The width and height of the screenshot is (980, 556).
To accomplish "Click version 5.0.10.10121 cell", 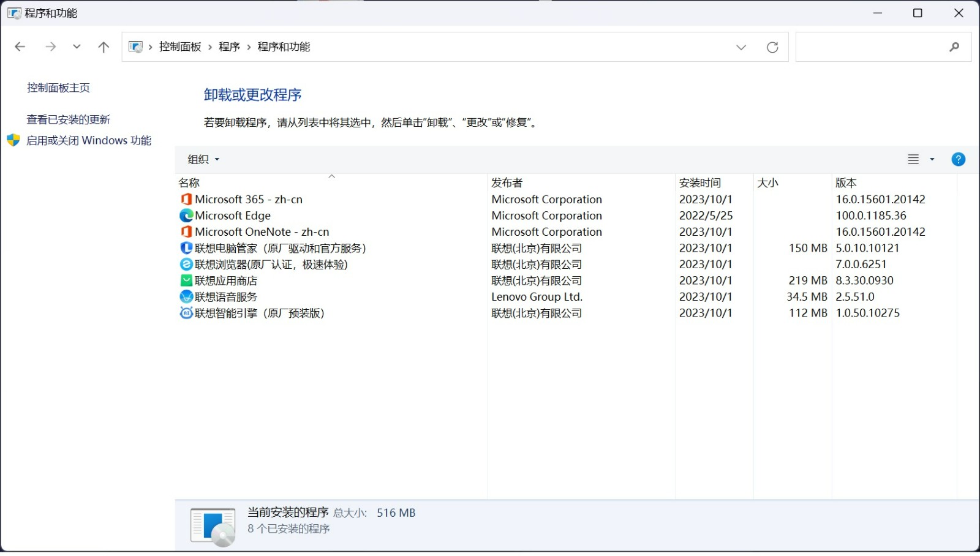I will click(867, 248).
